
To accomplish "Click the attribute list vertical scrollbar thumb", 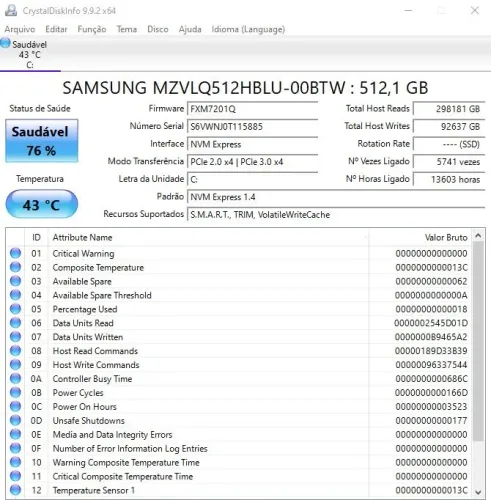I will click(x=478, y=341).
